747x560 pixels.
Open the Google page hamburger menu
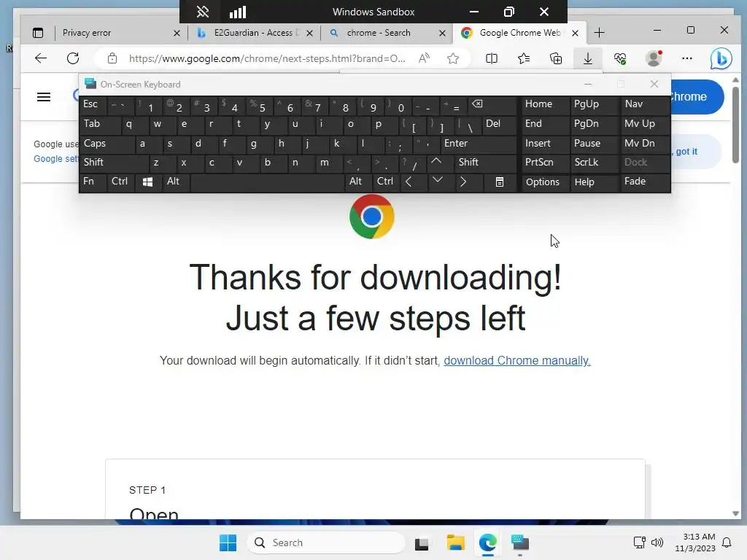[44, 97]
